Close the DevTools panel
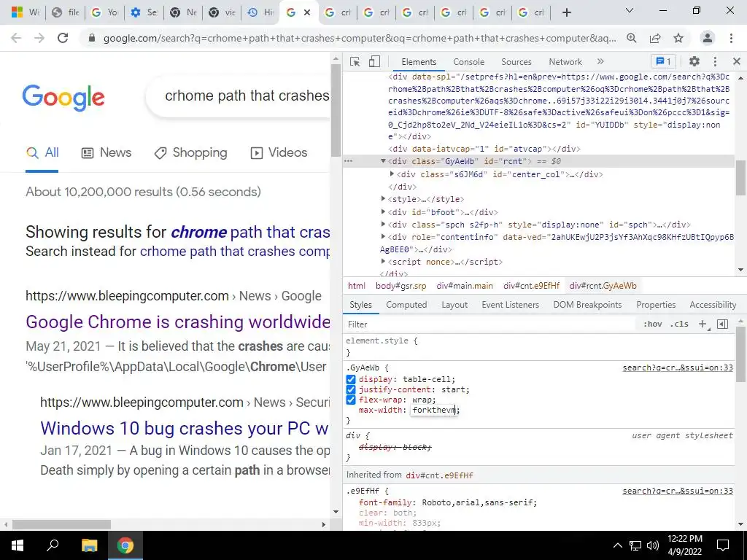This screenshot has height=560, width=747. point(737,61)
